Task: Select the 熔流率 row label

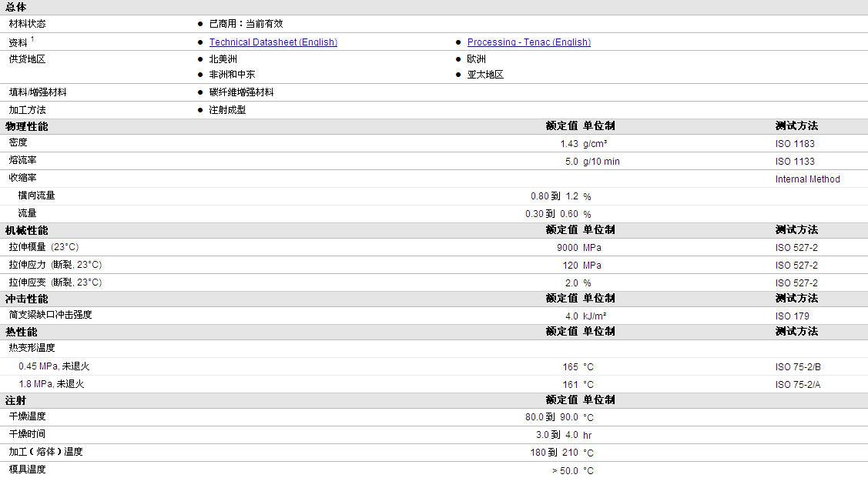Action: click(x=22, y=160)
